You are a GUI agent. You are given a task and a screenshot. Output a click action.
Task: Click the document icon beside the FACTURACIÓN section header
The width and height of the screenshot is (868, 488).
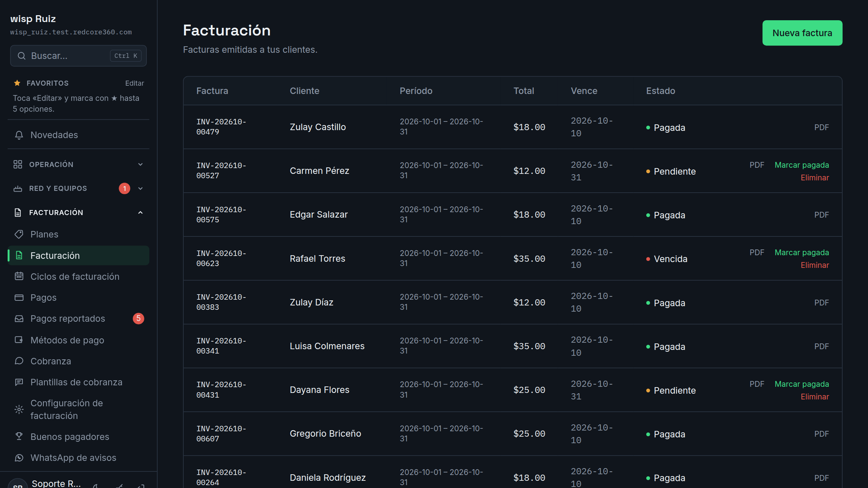[18, 213]
